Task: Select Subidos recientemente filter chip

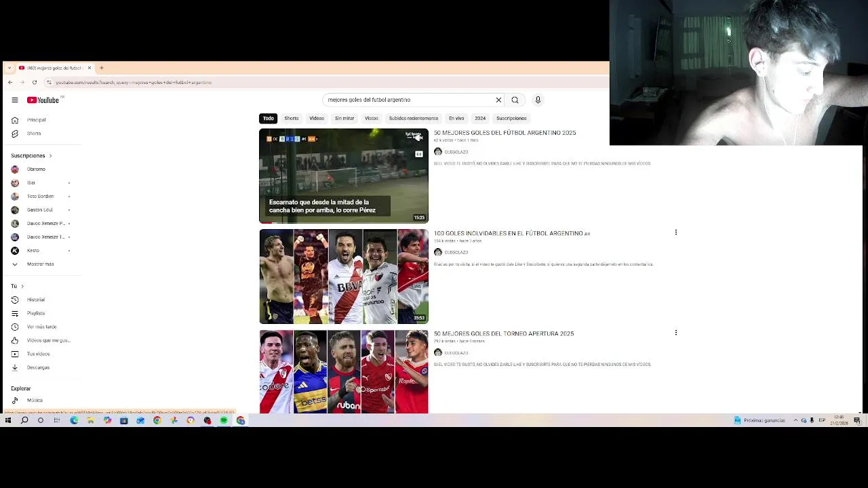Action: coord(414,119)
